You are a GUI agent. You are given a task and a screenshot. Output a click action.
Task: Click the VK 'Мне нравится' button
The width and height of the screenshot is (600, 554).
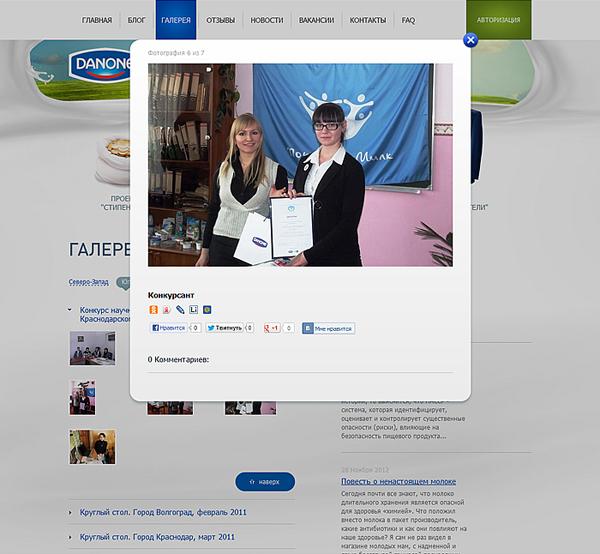(328, 328)
